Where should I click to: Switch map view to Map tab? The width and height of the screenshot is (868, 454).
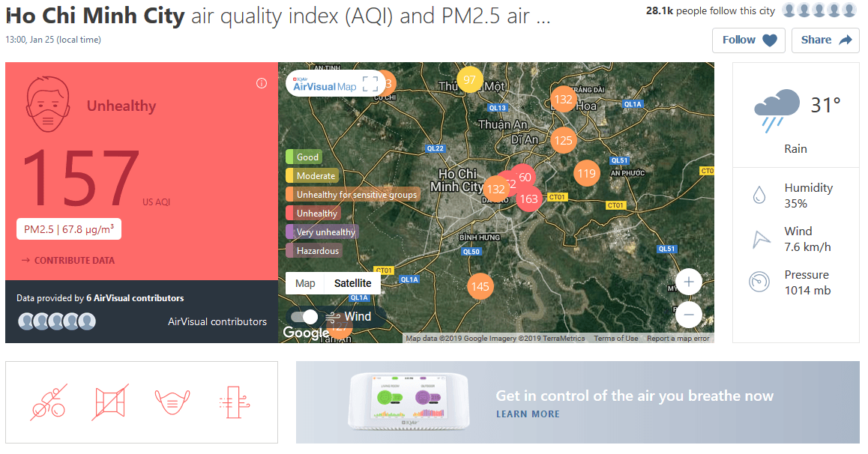(305, 283)
